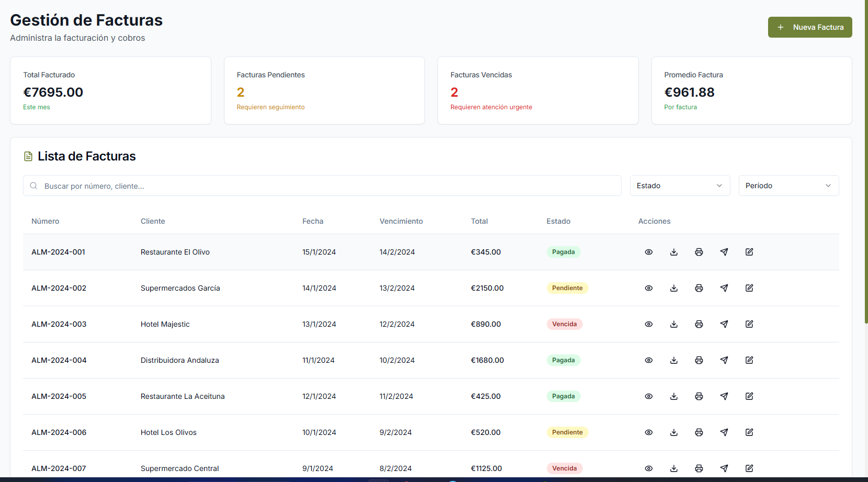Download invoice ALM-2024-002
Screen dimensions: 868x482
tap(673, 288)
